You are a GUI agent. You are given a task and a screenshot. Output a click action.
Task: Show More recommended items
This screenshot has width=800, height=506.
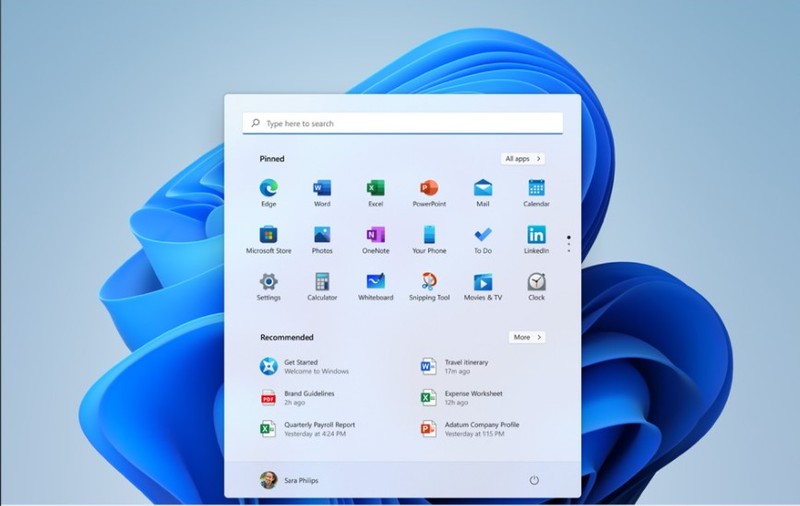pos(527,337)
